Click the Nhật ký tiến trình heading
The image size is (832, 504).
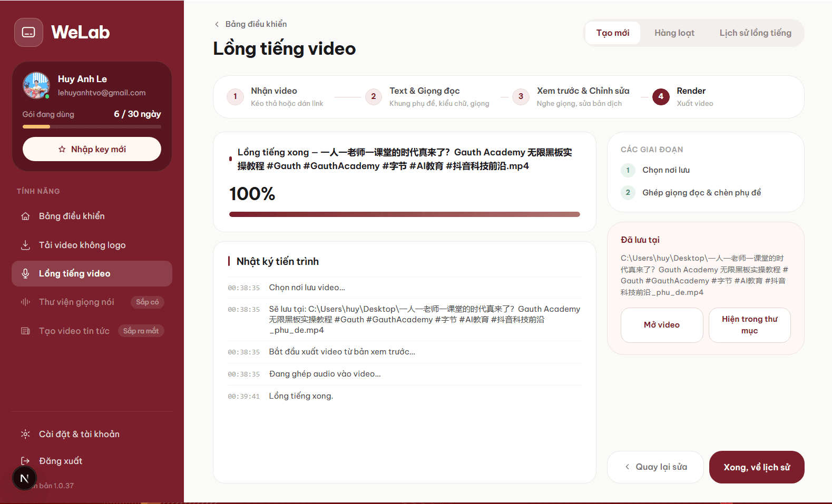(x=278, y=262)
